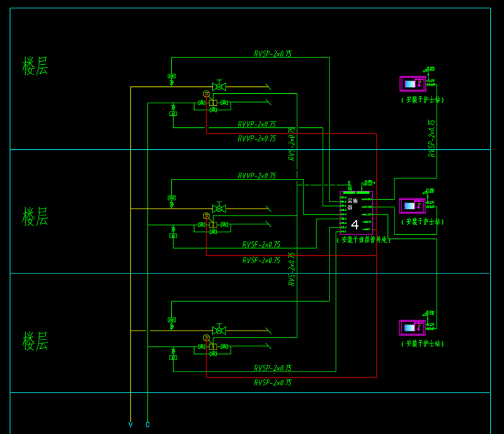
Task: Click the (安装于该层管井处) caption under the collector
Action: (x=364, y=240)
